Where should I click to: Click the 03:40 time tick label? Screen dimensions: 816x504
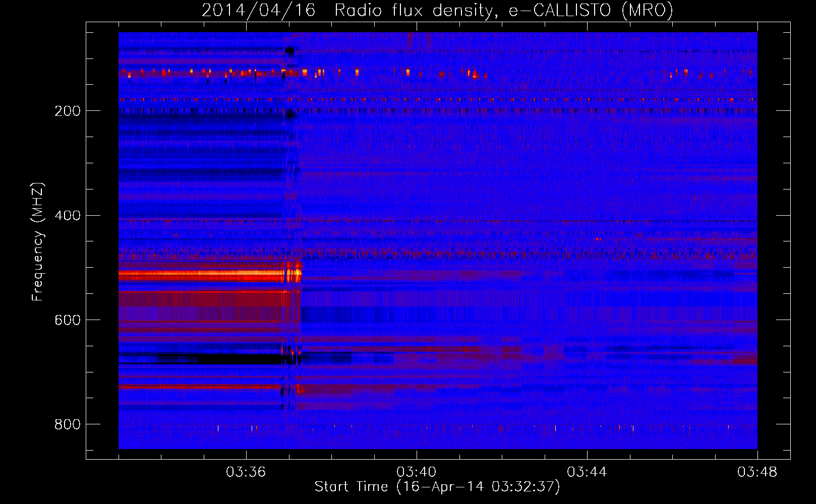point(416,472)
